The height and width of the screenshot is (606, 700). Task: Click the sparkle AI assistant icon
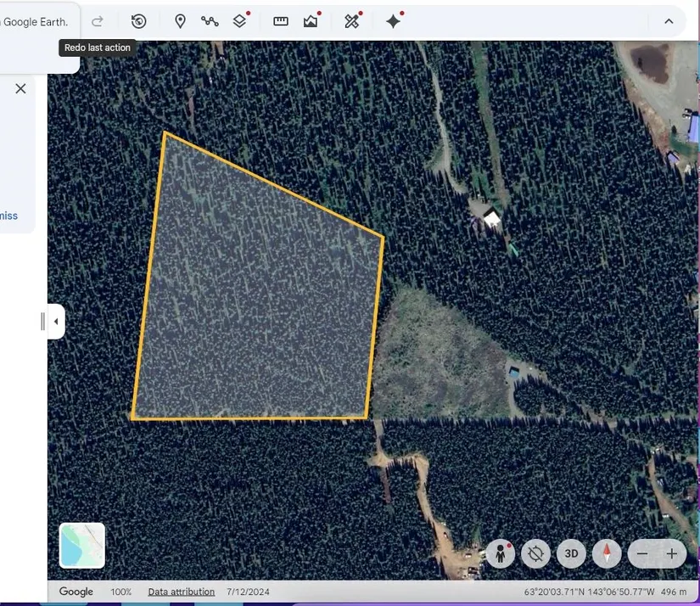393,21
